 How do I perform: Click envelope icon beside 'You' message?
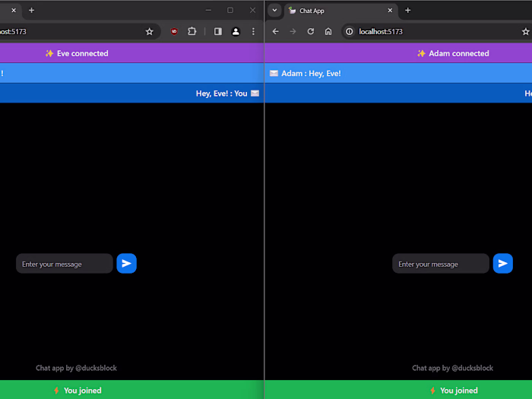tap(255, 93)
